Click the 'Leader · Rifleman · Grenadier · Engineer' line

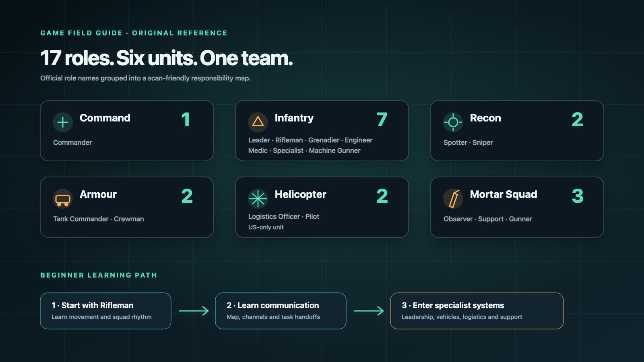pos(310,140)
